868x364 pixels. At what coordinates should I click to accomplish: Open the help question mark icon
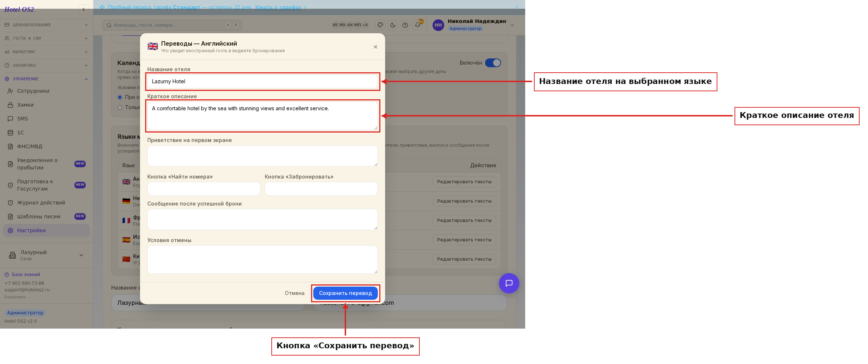405,25
